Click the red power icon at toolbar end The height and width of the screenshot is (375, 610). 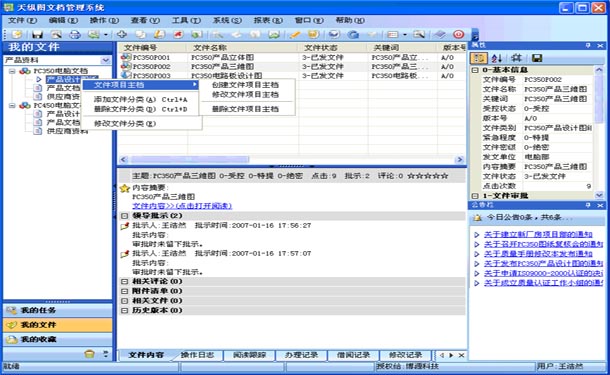tap(459, 35)
